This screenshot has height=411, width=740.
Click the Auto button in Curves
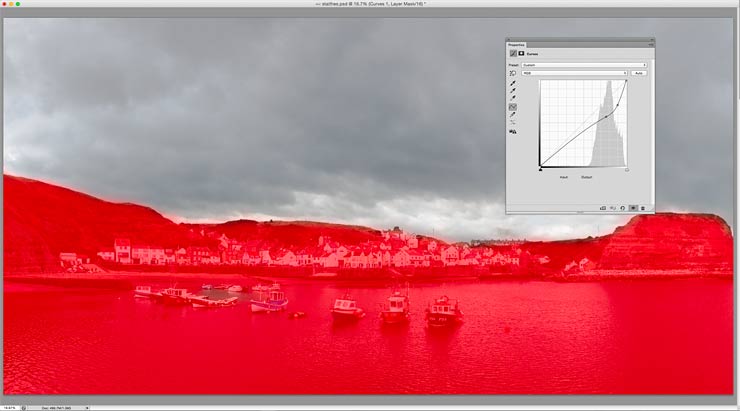tap(639, 73)
